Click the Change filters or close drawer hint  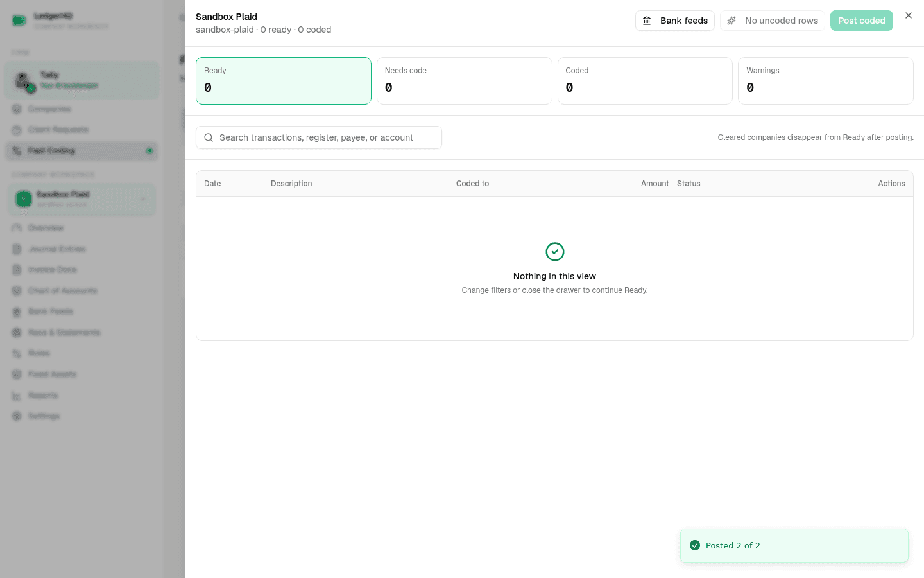coord(554,290)
